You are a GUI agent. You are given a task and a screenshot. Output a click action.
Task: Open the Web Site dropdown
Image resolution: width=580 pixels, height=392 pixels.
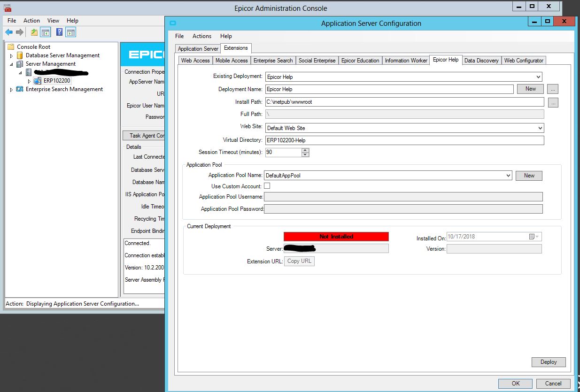pyautogui.click(x=540, y=128)
